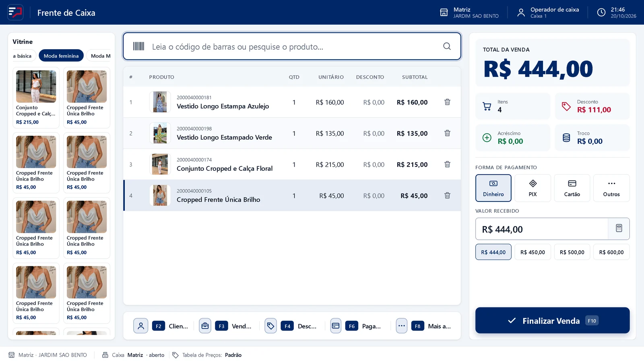
Task: Pick the R$ 600,00 quick amount
Action: [611, 252]
